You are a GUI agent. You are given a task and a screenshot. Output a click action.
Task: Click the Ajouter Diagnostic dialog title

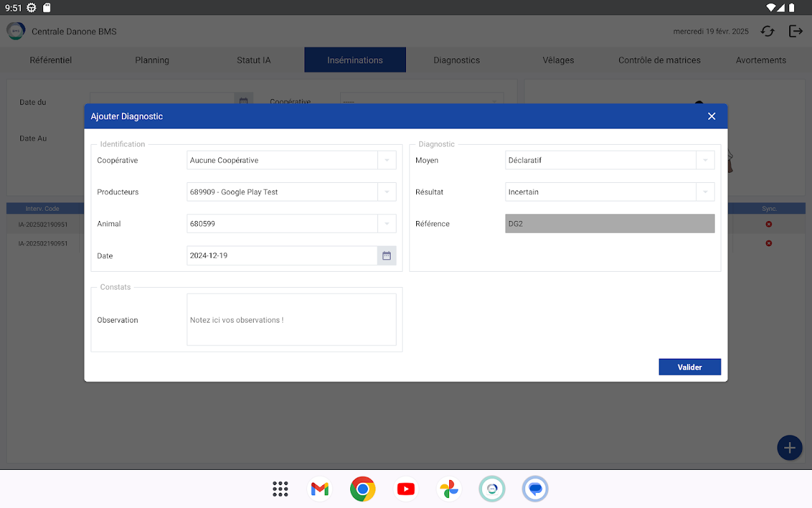click(x=127, y=116)
